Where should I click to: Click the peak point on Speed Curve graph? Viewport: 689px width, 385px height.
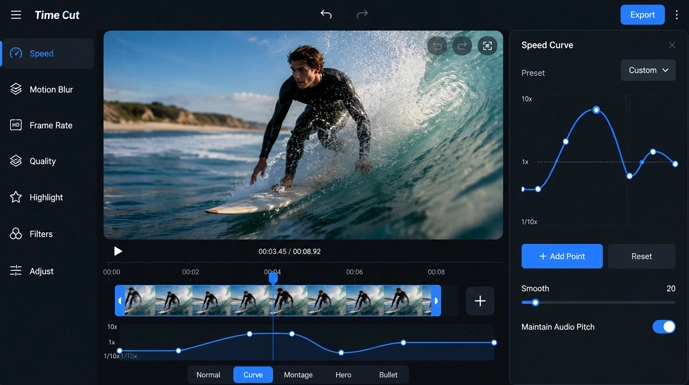click(x=596, y=110)
